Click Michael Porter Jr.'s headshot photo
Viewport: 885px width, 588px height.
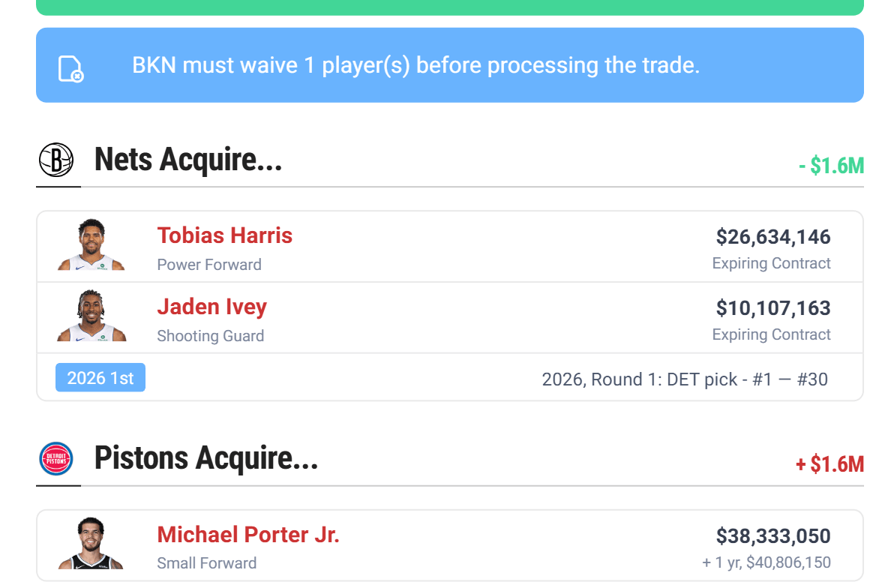[91, 544]
